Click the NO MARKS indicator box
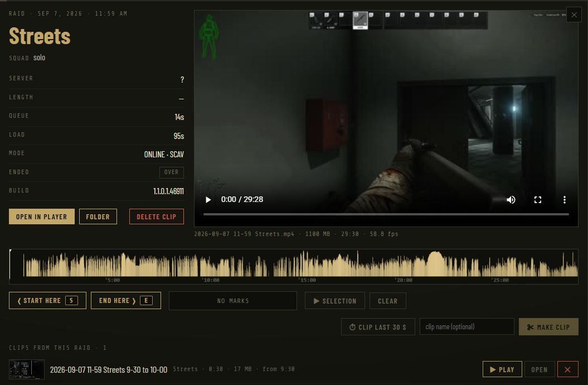The image size is (588, 385). point(233,301)
